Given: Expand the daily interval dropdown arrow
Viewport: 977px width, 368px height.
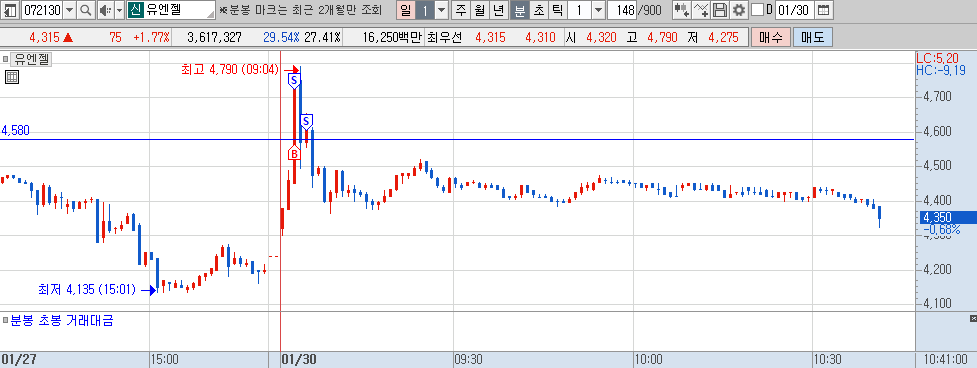Looking at the screenshot, I should pos(441,10).
